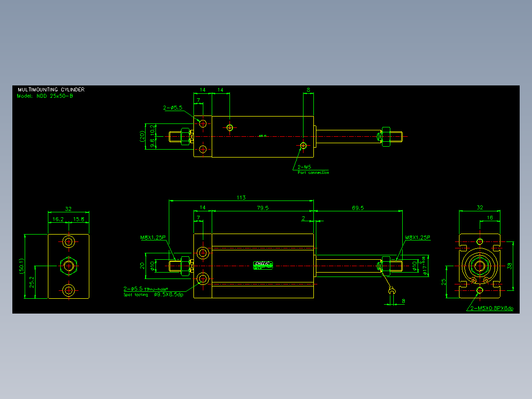
Task: Click the "9.8" dimension value
Action: point(152,143)
